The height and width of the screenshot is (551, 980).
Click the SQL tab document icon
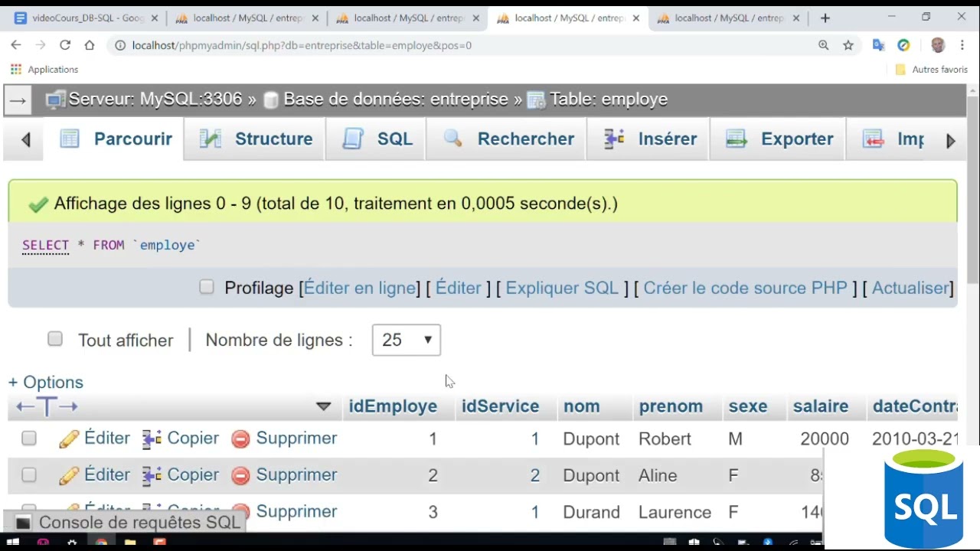pos(353,139)
